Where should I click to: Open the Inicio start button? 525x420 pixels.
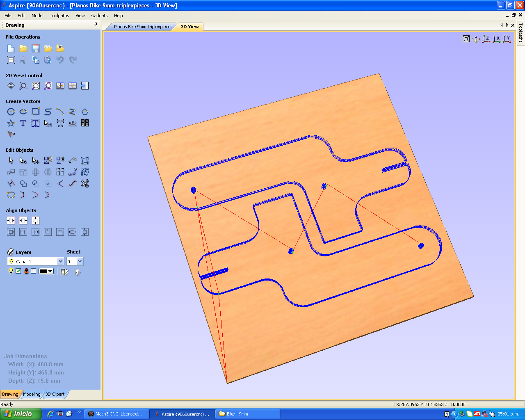click(x=21, y=414)
